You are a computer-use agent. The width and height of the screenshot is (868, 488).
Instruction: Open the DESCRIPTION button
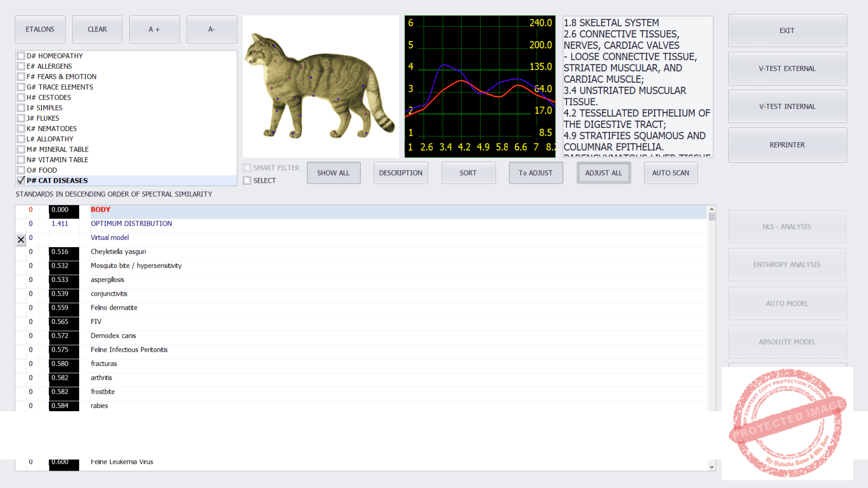[400, 173]
